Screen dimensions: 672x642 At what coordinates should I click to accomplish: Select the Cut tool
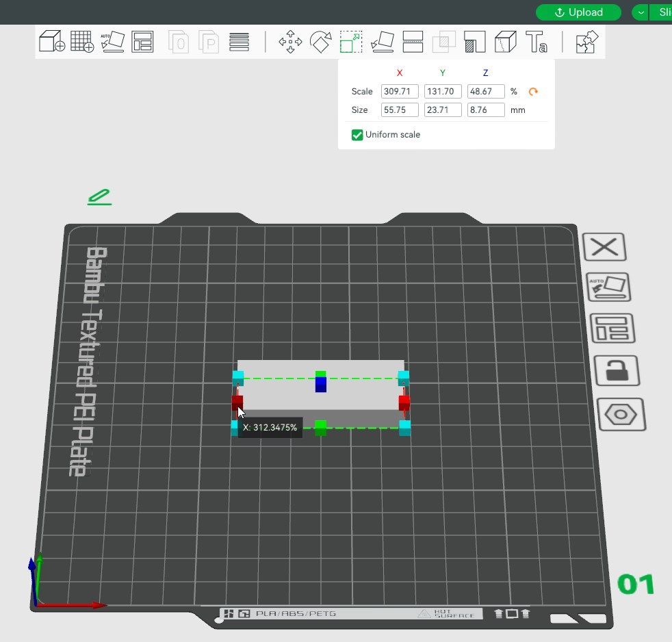pos(413,42)
